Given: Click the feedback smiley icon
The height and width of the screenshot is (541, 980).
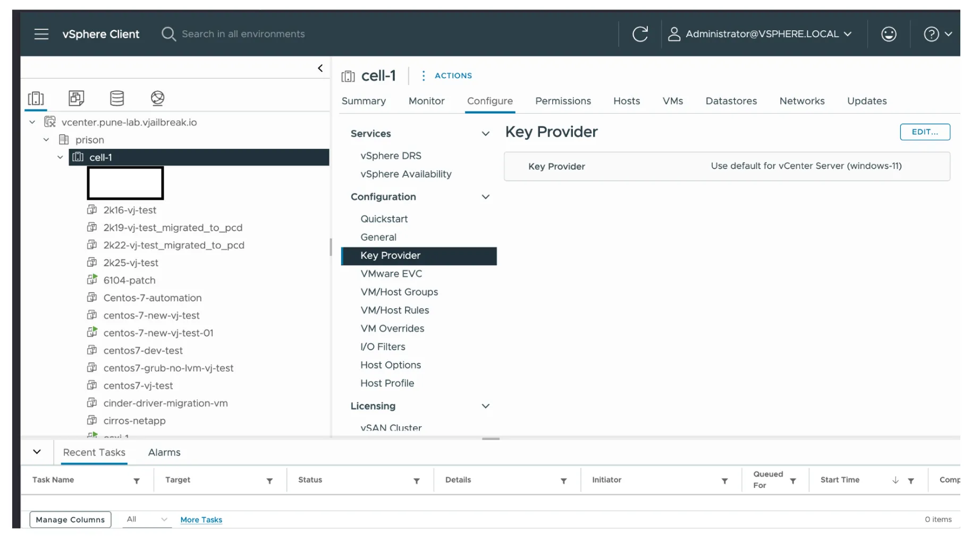Looking at the screenshot, I should (x=888, y=33).
